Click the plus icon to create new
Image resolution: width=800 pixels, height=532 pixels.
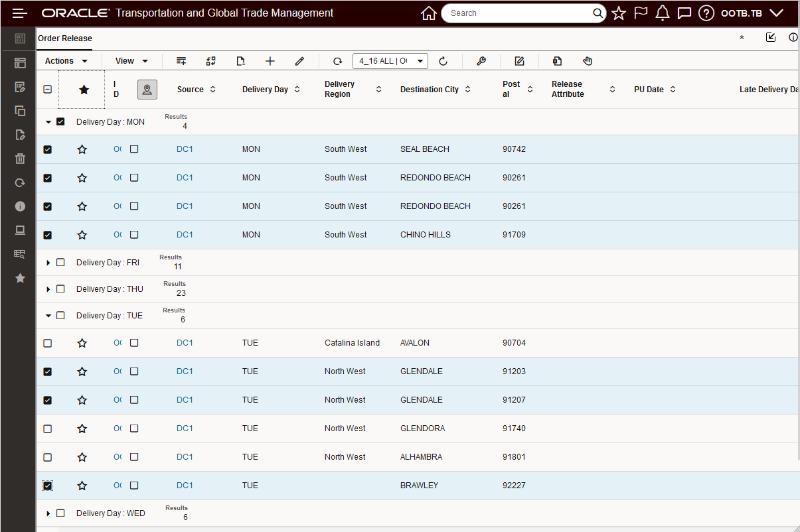coord(270,61)
